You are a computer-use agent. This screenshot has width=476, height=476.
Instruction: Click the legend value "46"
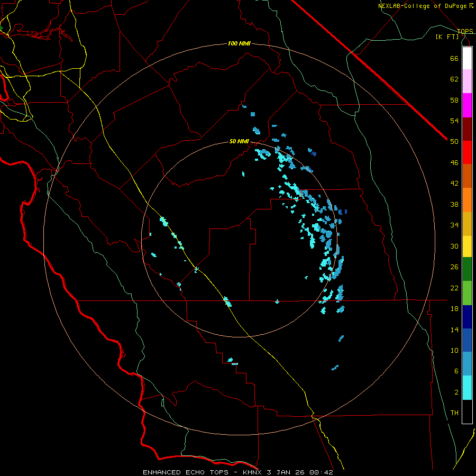454,163
